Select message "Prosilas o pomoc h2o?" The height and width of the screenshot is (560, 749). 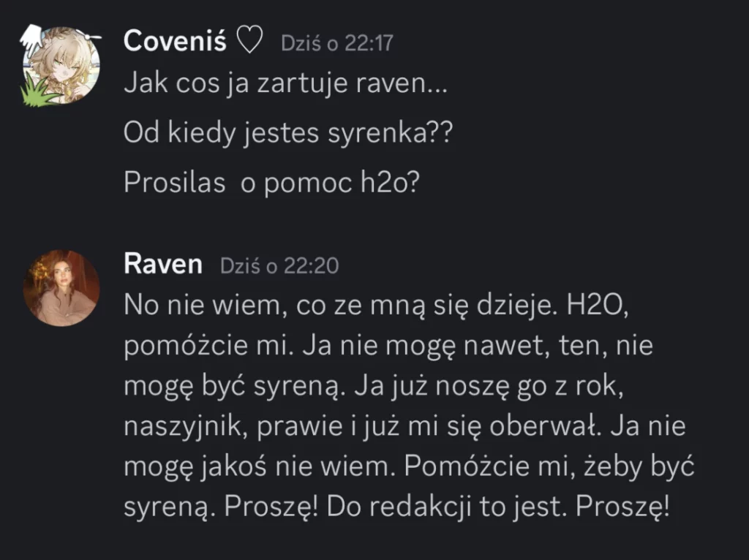pyautogui.click(x=271, y=182)
